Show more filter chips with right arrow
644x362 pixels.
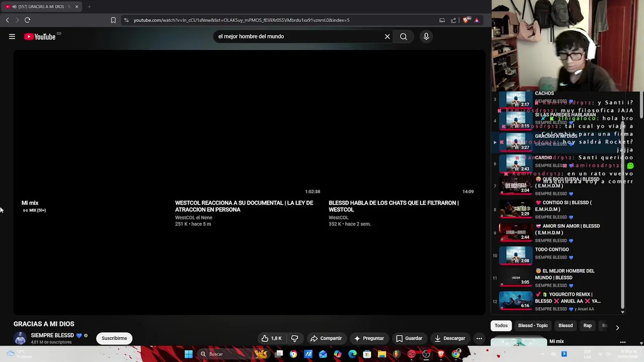[x=617, y=327]
